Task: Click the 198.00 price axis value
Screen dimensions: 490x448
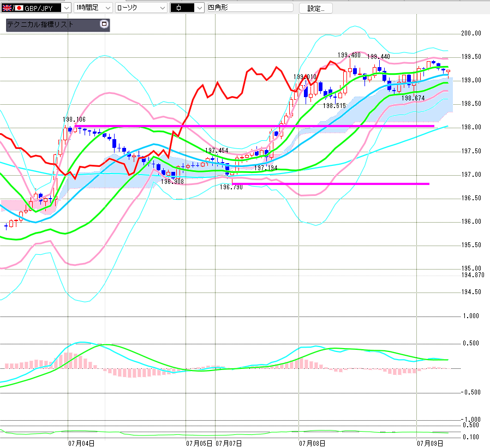Action: [471, 127]
